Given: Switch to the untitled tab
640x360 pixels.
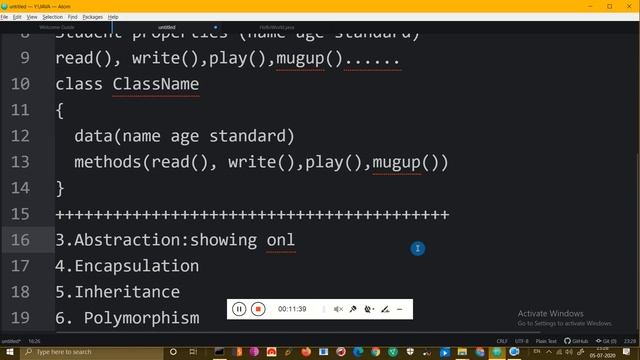Looking at the screenshot, I should 167,27.
